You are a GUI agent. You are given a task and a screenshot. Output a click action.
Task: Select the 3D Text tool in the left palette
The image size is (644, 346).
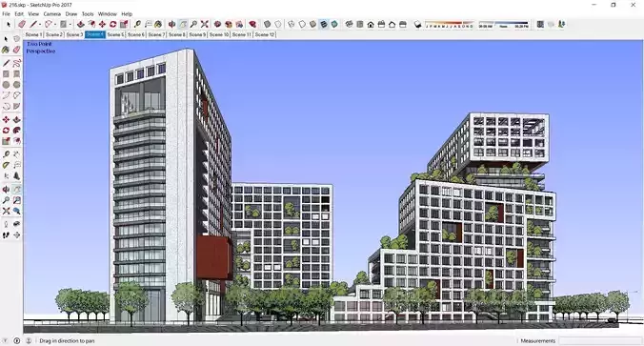(x=16, y=176)
